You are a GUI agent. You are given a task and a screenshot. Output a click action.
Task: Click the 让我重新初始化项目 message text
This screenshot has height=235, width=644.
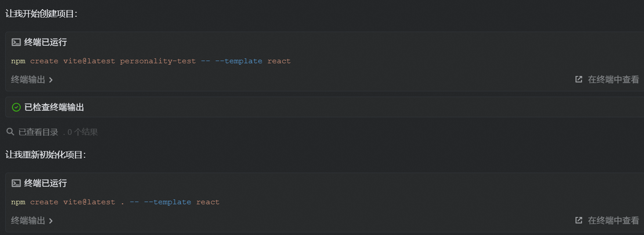(x=45, y=155)
